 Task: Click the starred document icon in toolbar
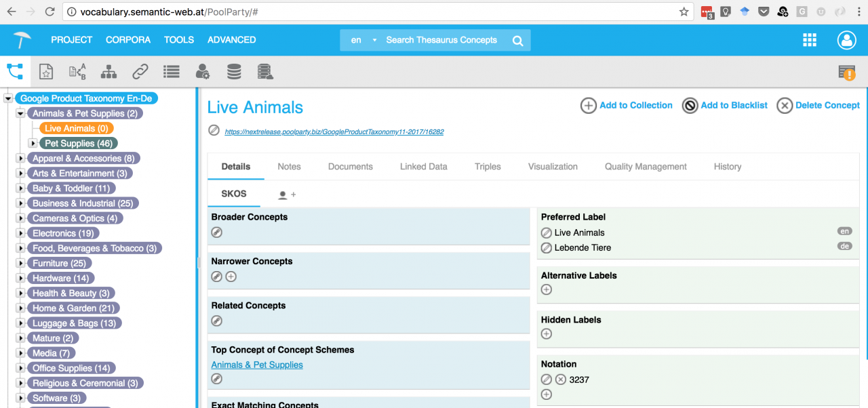[45, 71]
